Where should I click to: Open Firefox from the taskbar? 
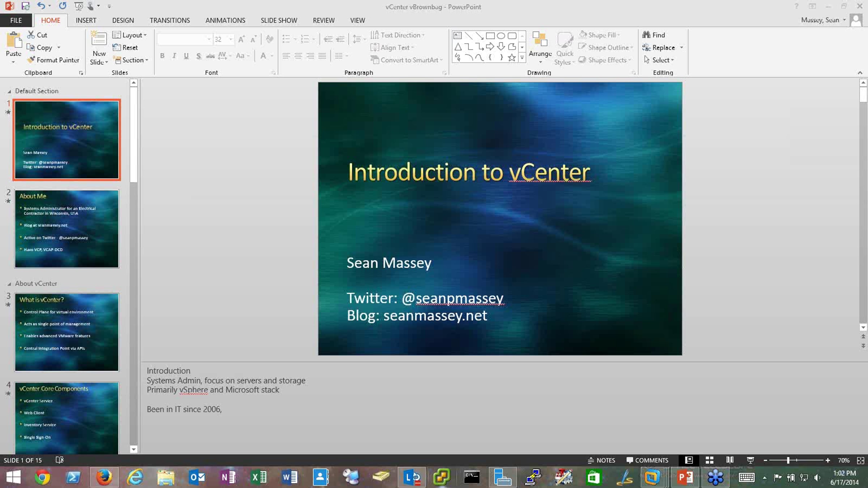[x=104, y=477]
